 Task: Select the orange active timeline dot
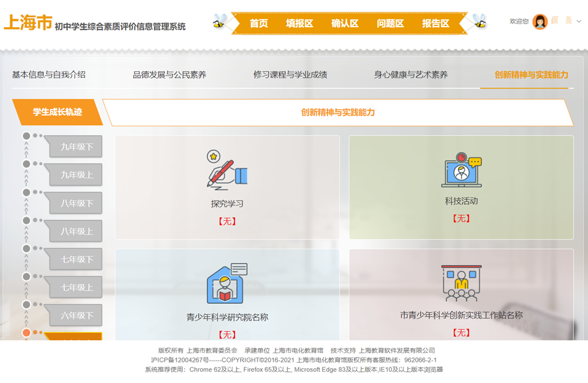point(27,333)
